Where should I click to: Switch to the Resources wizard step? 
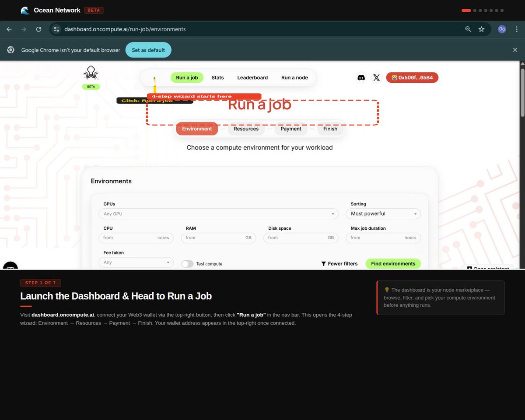(x=246, y=129)
